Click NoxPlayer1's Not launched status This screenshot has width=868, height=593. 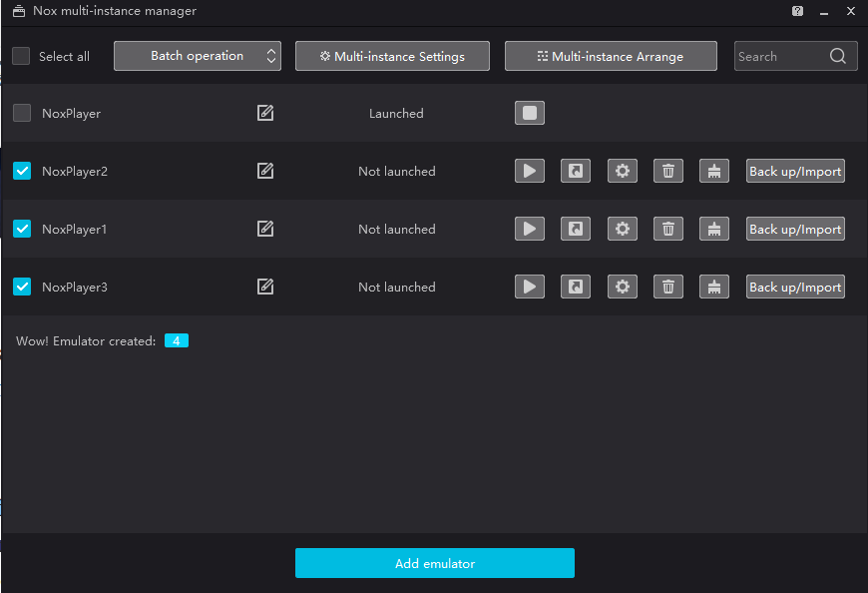coord(397,230)
